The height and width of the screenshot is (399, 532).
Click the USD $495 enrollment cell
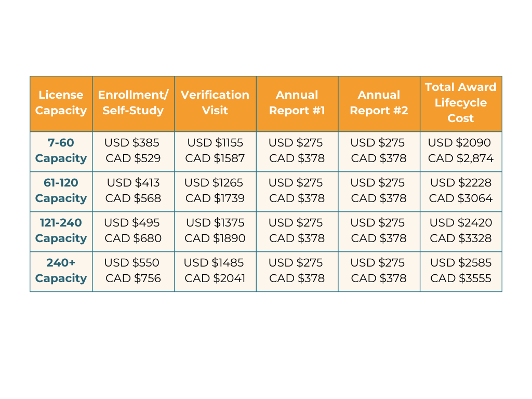tap(132, 223)
